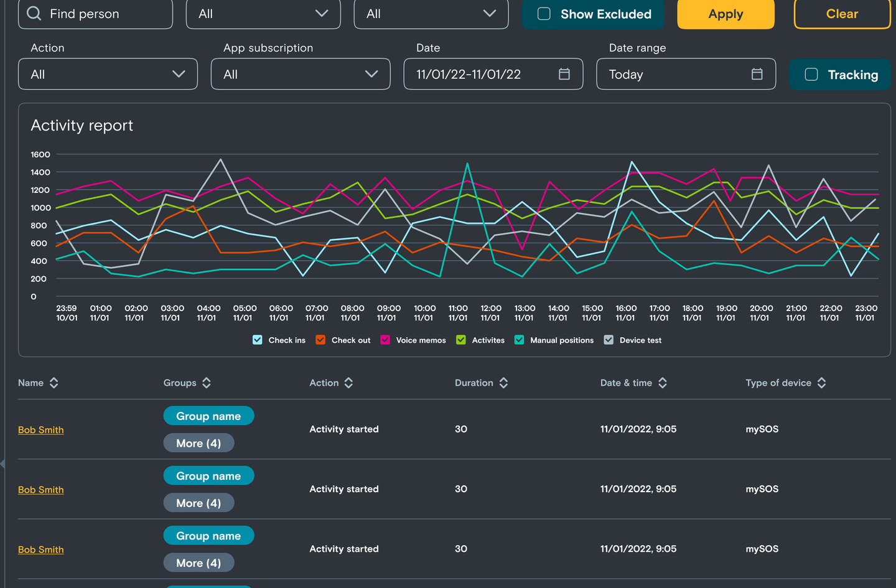
Task: Sort by Type of device arrows
Action: pyautogui.click(x=821, y=383)
